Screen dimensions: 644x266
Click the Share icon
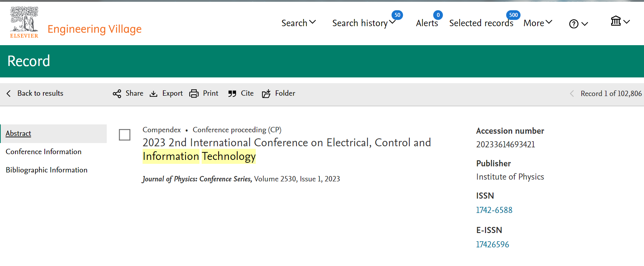(117, 94)
